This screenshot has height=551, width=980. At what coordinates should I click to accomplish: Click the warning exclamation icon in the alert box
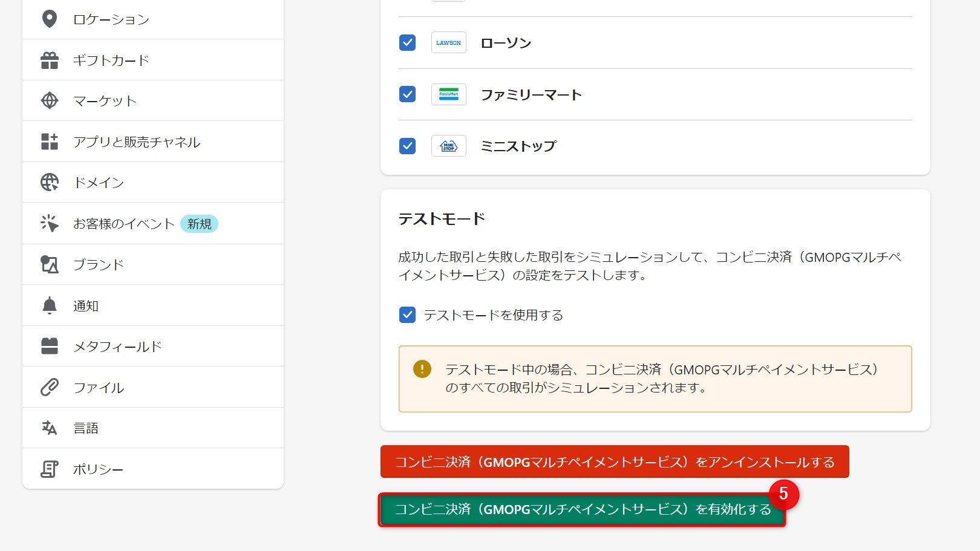[x=422, y=368]
